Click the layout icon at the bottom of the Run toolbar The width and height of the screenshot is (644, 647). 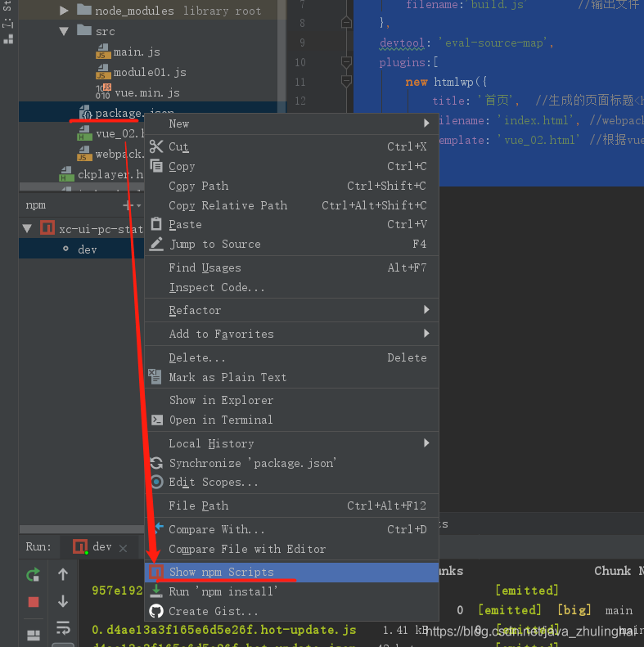point(34,635)
